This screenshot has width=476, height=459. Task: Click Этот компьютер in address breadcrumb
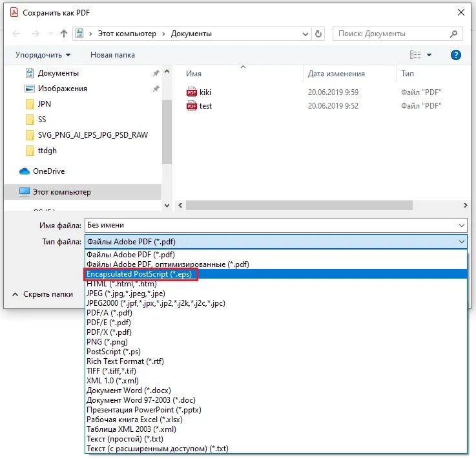pyautogui.click(x=127, y=34)
